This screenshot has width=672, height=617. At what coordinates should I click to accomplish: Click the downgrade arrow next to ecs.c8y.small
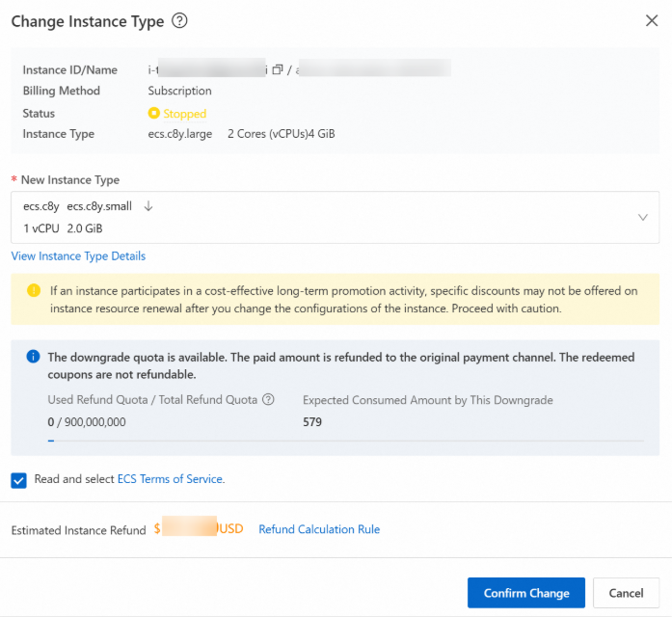click(148, 205)
